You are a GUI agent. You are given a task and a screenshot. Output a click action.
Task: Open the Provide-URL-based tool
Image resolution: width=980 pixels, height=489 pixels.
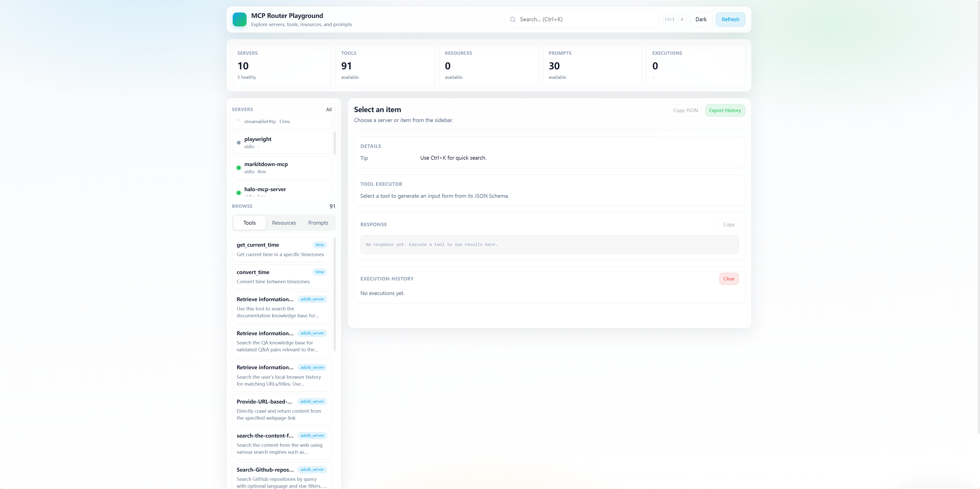[x=282, y=409]
